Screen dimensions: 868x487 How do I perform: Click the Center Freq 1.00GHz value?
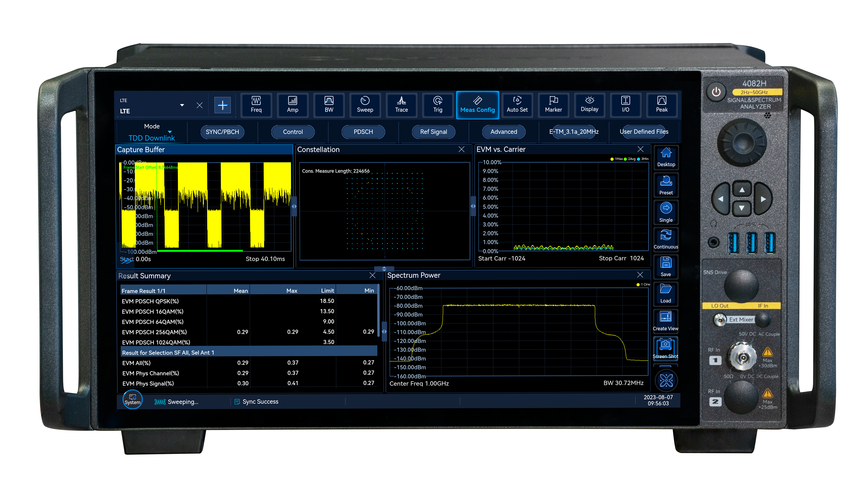pyautogui.click(x=419, y=383)
